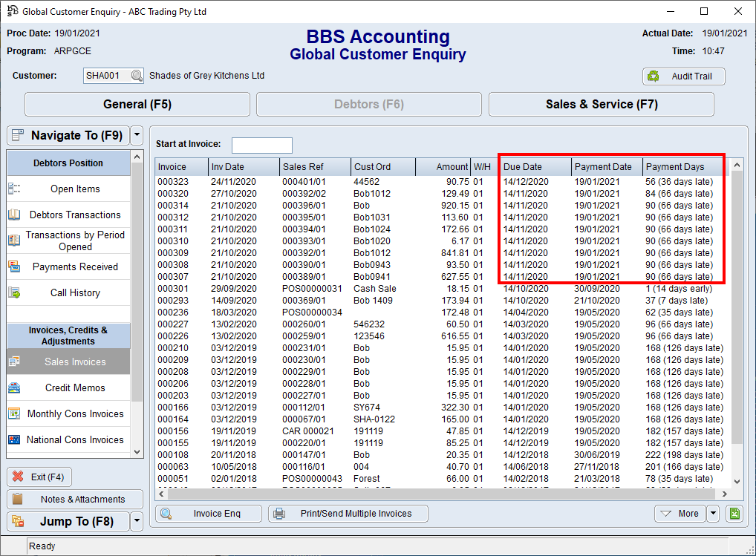756x556 pixels.
Task: Open the Navigate To dropdown arrow
Action: click(x=136, y=135)
